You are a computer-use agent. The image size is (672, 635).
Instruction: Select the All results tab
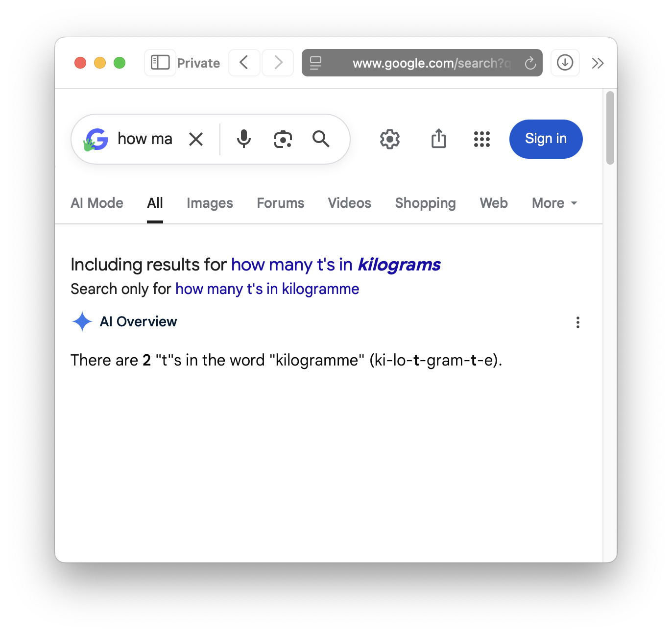[155, 203]
